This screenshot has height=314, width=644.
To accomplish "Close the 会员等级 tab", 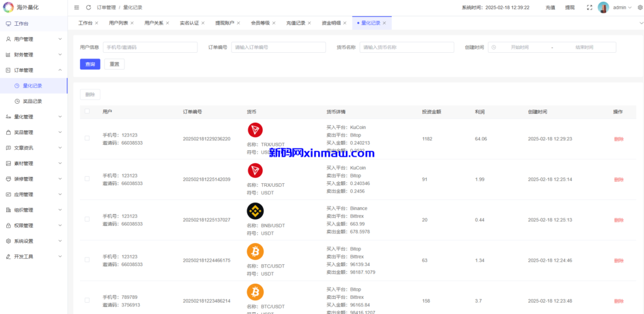I will pyautogui.click(x=274, y=23).
